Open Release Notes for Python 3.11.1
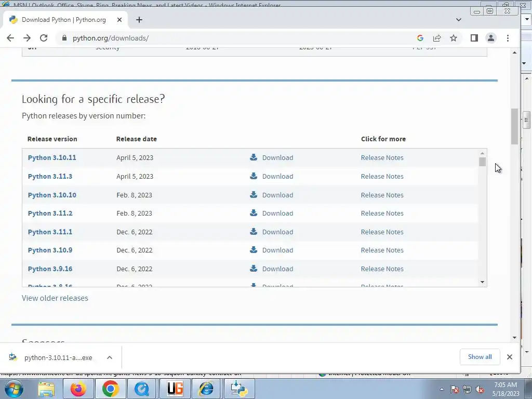 click(x=382, y=232)
